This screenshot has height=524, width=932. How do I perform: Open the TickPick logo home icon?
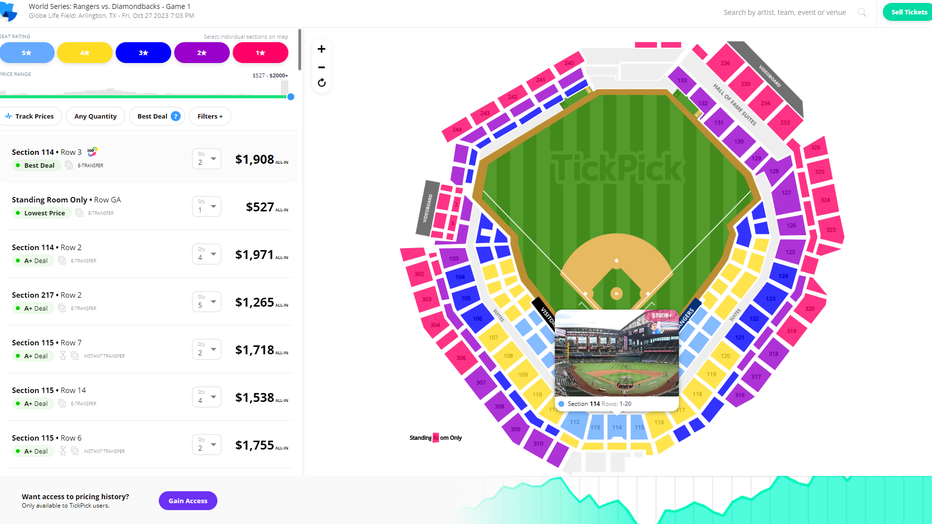pyautogui.click(x=9, y=11)
